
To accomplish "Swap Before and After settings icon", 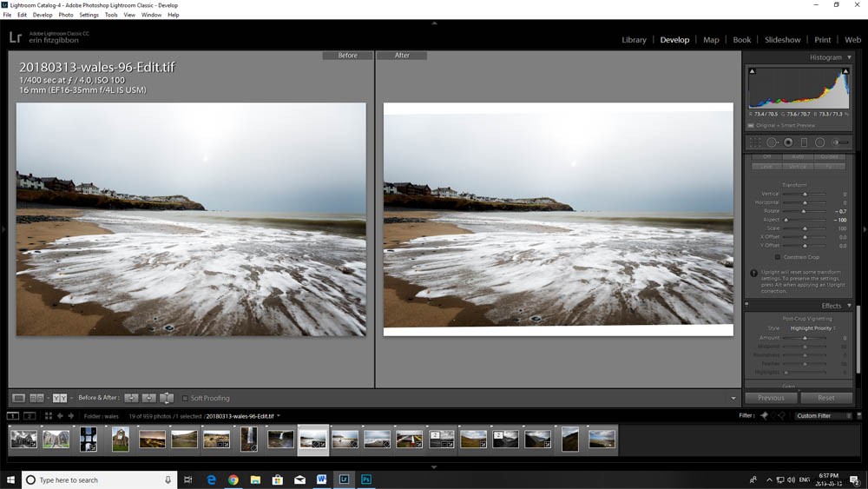I will click(167, 398).
